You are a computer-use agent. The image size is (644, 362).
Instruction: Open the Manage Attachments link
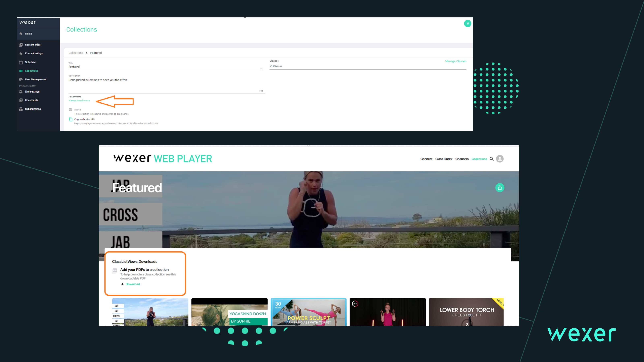coord(79,100)
